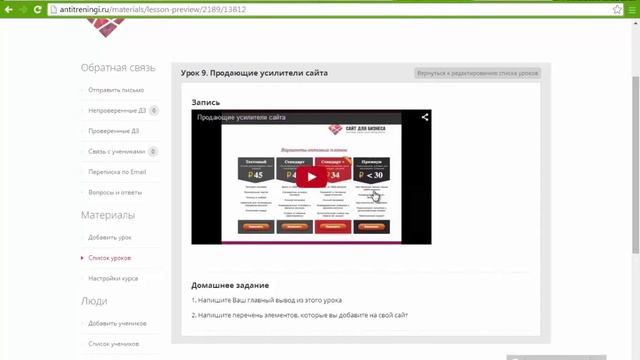
Task: Click the browser back arrow
Action: point(9,9)
